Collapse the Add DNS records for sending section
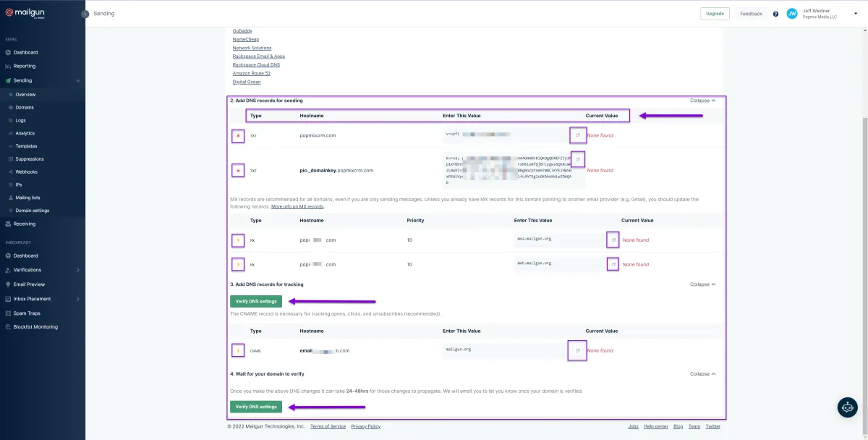The image size is (868, 440). coord(702,101)
